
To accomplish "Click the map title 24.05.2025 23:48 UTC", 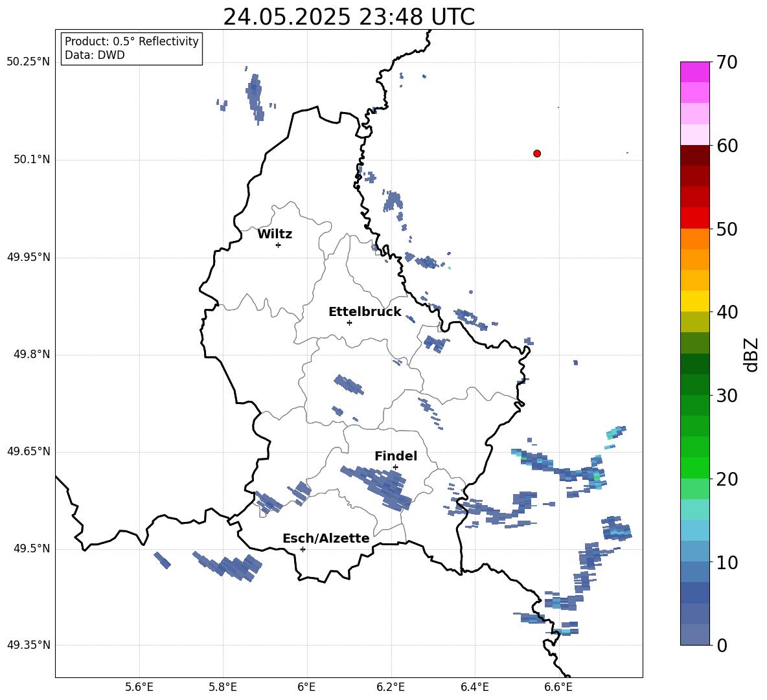I will (349, 17).
